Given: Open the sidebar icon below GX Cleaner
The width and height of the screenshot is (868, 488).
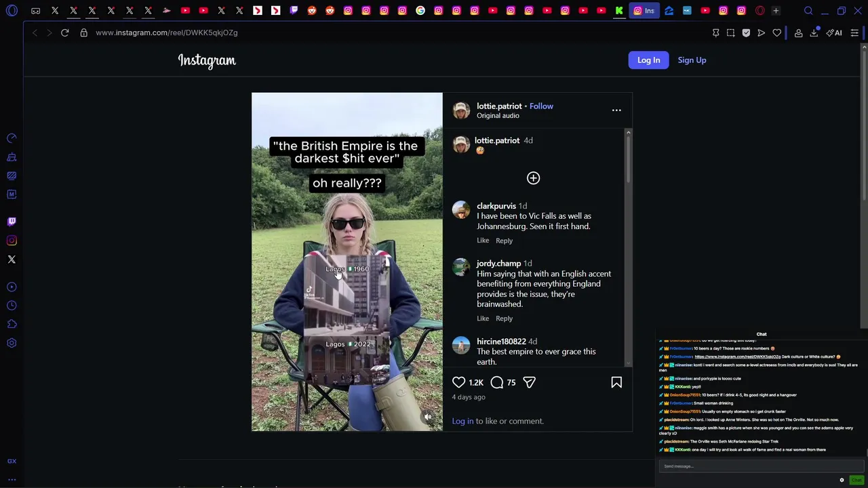Looking at the screenshot, I should click(x=12, y=176).
